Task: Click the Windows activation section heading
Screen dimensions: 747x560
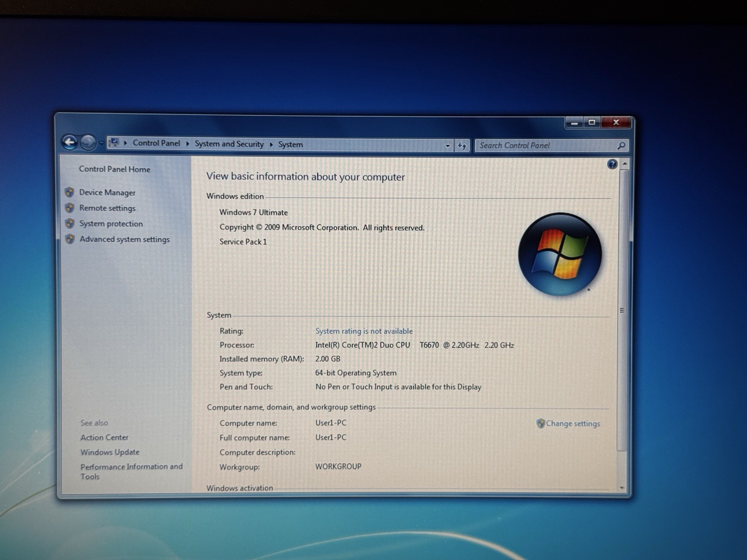Action: pos(240,488)
